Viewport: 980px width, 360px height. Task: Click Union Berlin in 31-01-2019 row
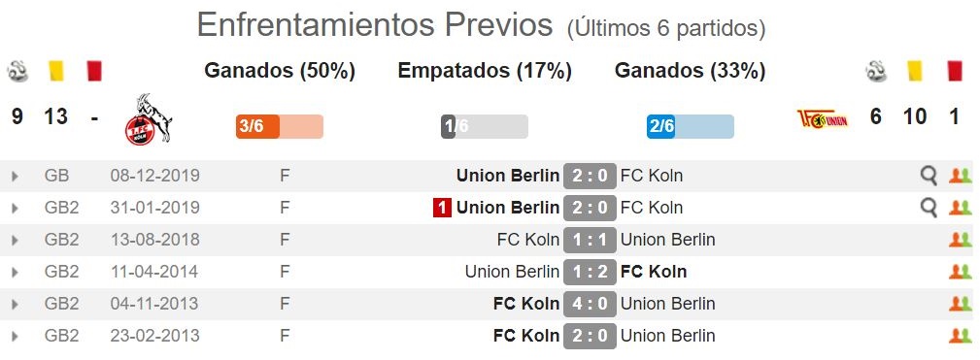(x=508, y=208)
